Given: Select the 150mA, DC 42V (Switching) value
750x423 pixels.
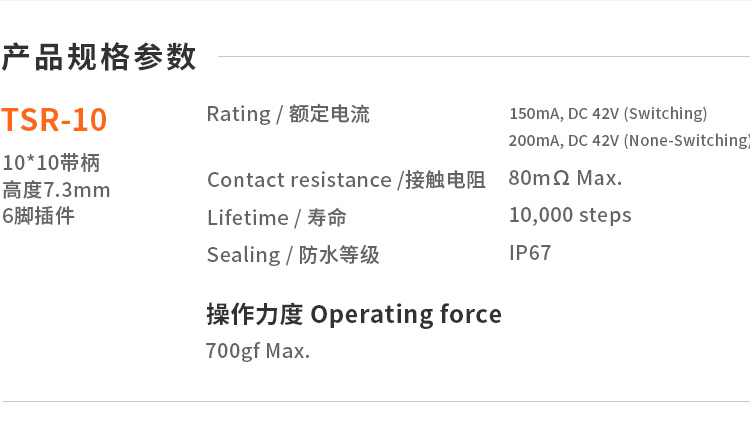Looking at the screenshot, I should pos(608,114).
